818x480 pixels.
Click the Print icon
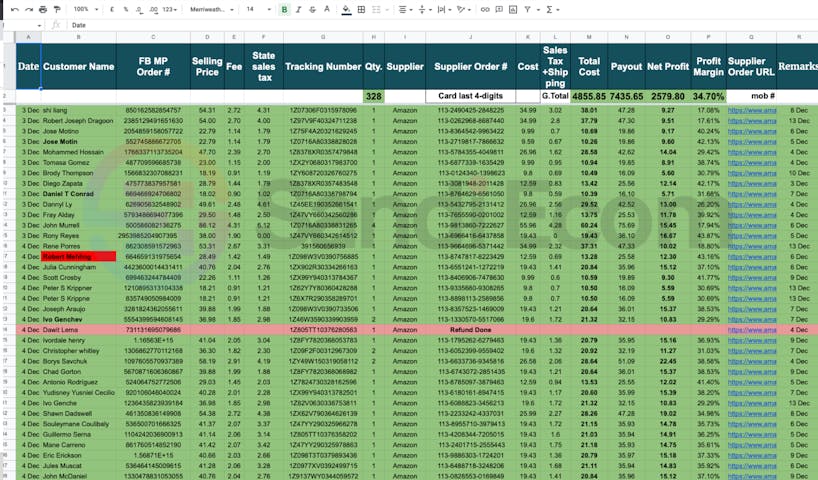(43, 9)
